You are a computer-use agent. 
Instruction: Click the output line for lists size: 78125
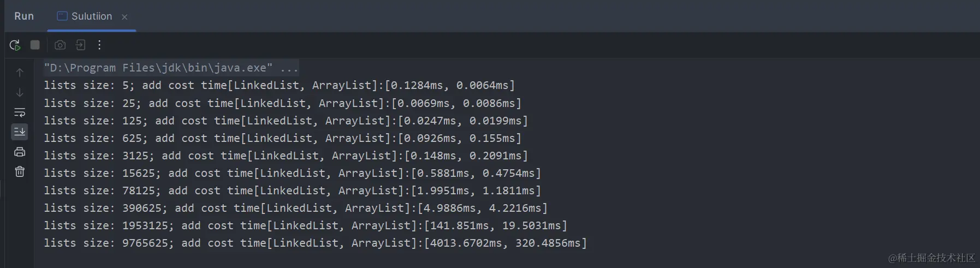[x=293, y=190]
